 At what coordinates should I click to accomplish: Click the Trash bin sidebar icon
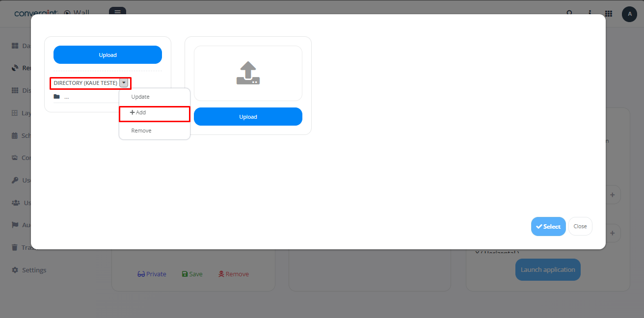tap(15, 247)
